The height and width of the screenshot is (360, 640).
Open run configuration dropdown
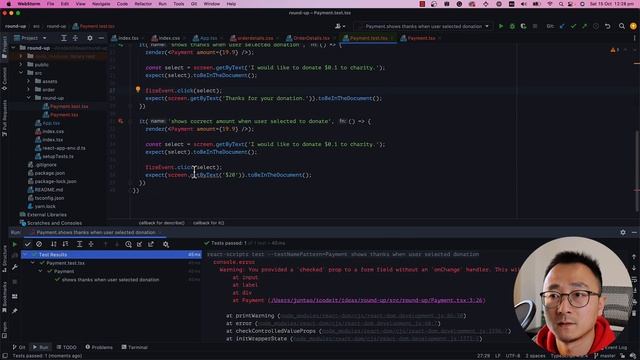(424, 26)
